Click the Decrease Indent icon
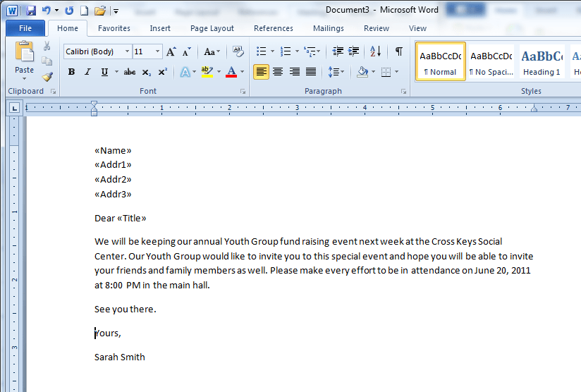This screenshot has height=392, width=581. tap(338, 51)
